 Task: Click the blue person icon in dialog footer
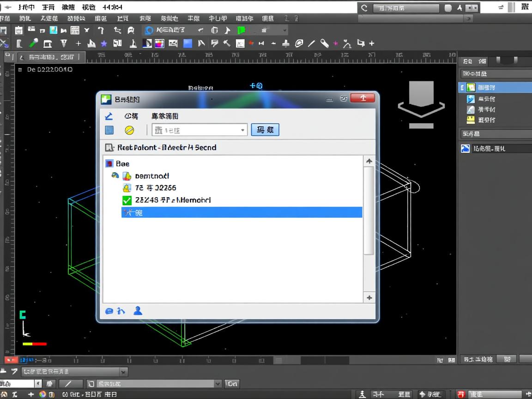click(x=137, y=310)
